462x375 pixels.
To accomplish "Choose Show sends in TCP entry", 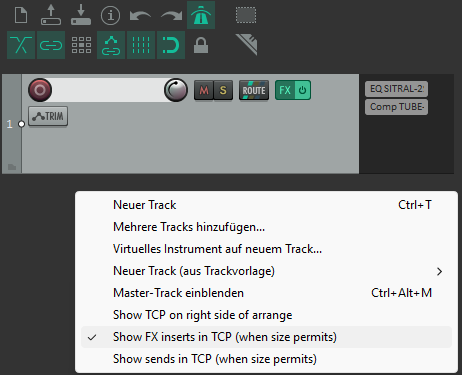I will pyautogui.click(x=267, y=359).
